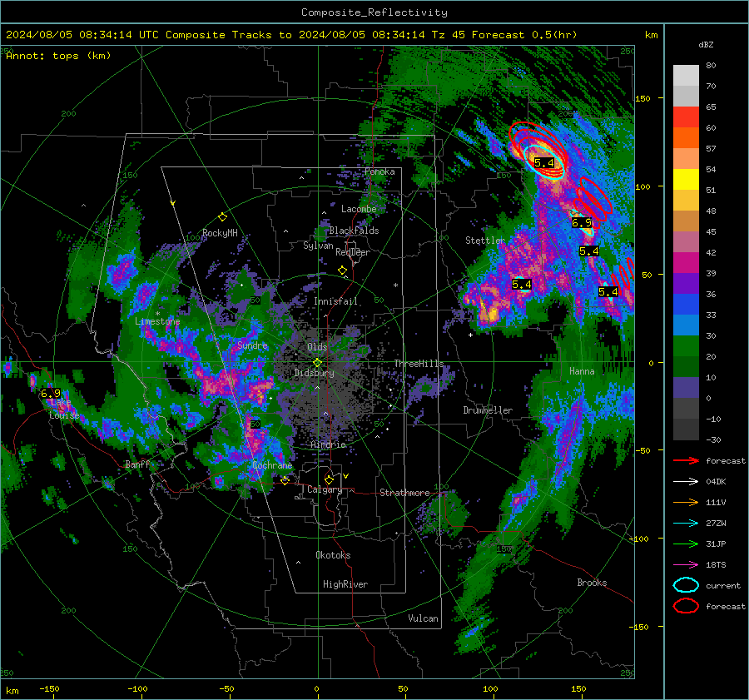749x700 pixels.
Task: Click the 2024/08/05 08:34:14 UTC header line
Action: pyautogui.click(x=291, y=35)
